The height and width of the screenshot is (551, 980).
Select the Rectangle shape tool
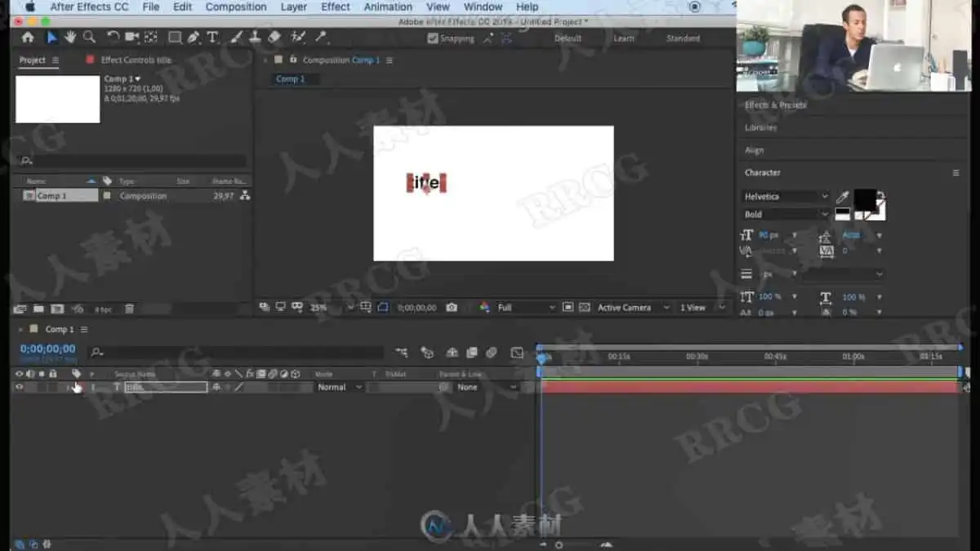(175, 38)
